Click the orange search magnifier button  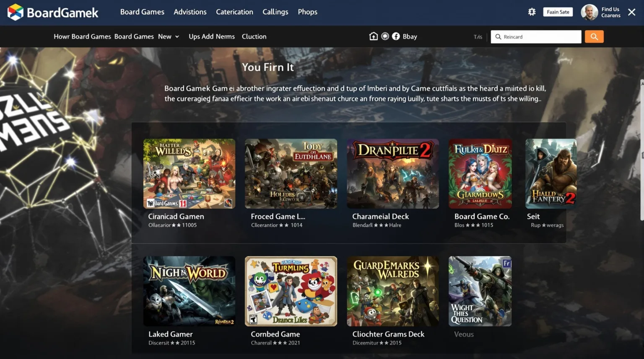coord(594,36)
